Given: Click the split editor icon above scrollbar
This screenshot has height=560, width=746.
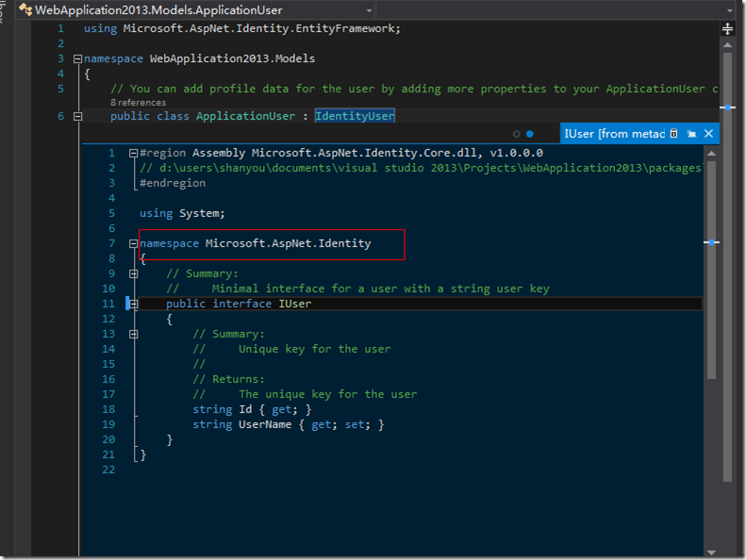Looking at the screenshot, I should coord(727,28).
